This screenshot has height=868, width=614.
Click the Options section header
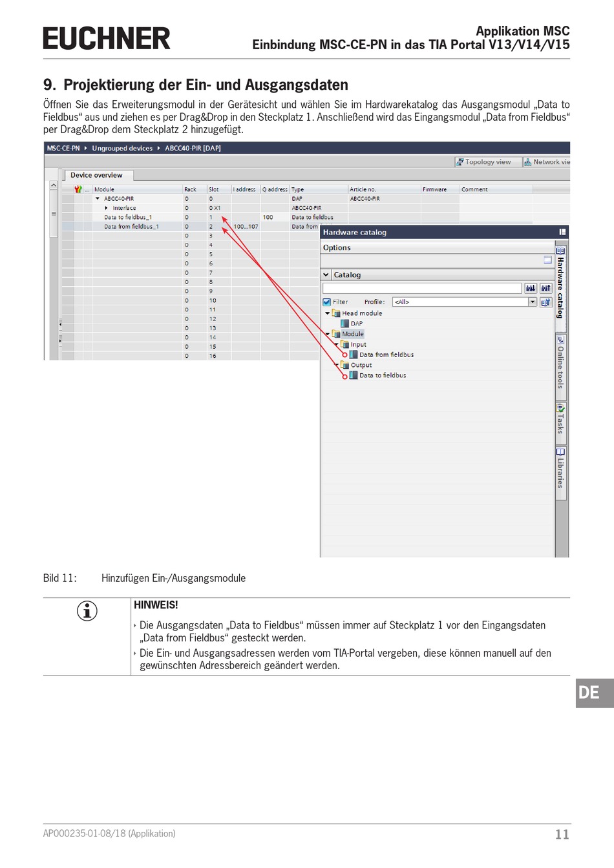pyautogui.click(x=438, y=247)
